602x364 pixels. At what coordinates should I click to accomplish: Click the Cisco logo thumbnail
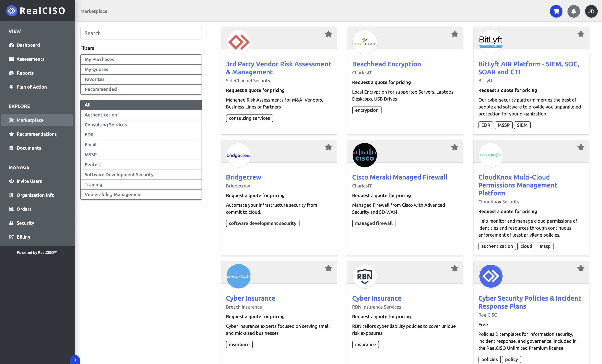coord(365,155)
